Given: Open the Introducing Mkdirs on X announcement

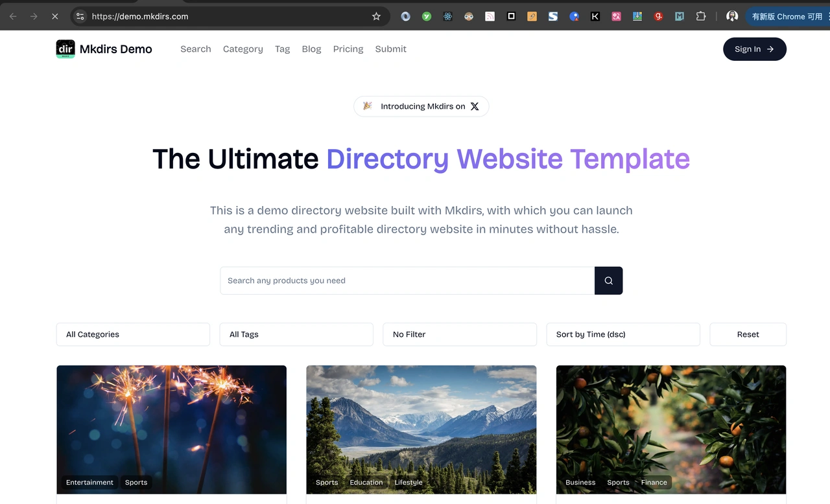Looking at the screenshot, I should [421, 106].
